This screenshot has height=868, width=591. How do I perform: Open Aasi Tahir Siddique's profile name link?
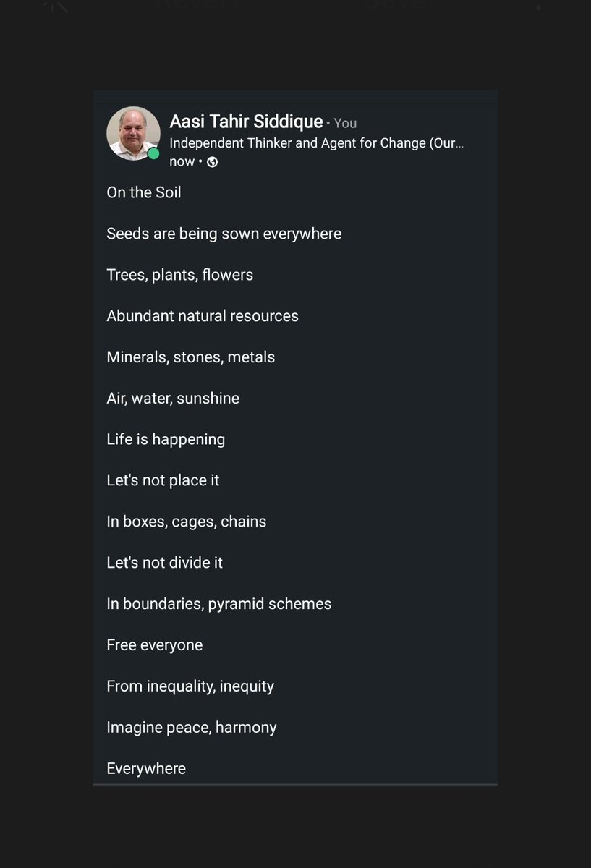pyautogui.click(x=246, y=122)
